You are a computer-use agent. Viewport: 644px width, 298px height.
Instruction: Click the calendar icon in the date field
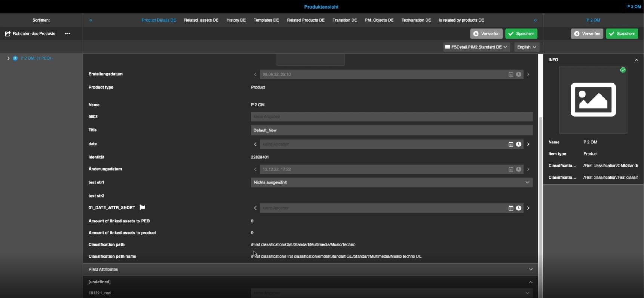[510, 144]
